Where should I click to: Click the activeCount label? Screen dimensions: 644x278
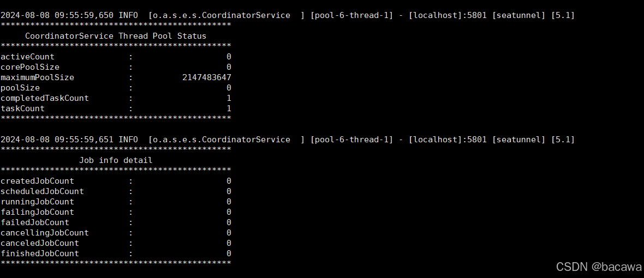[x=27, y=57]
